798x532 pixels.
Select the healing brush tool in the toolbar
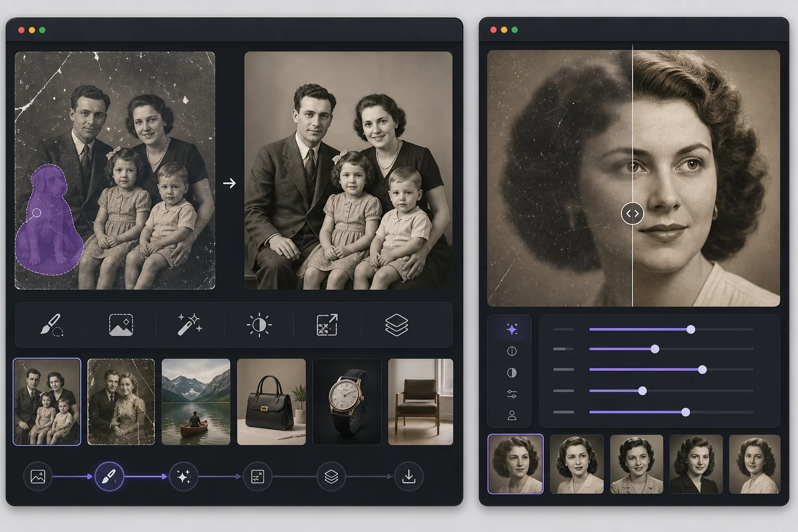(51, 325)
